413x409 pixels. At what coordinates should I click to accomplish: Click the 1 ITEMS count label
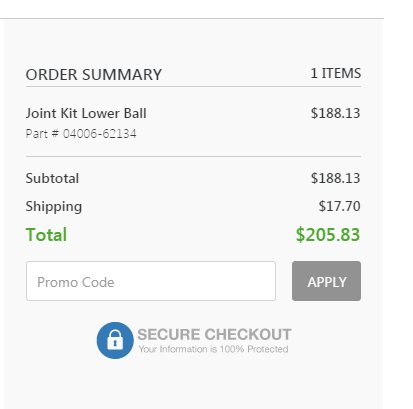pyautogui.click(x=336, y=73)
